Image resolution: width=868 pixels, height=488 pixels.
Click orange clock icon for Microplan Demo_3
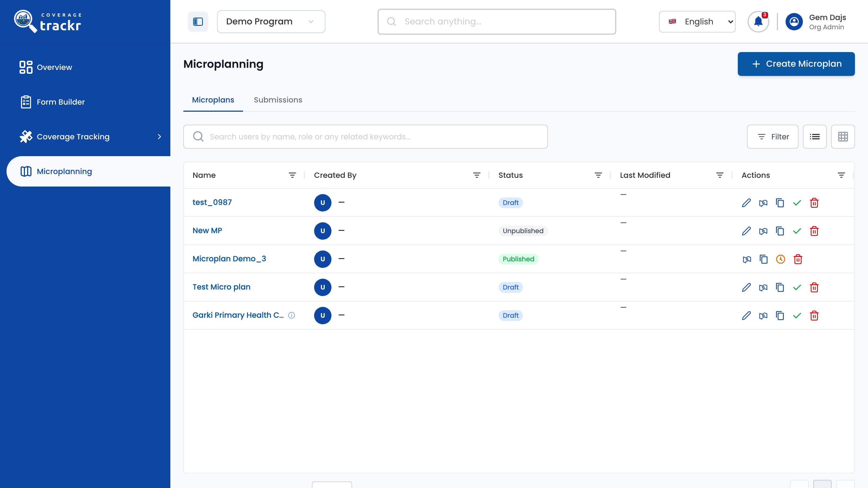tap(780, 259)
